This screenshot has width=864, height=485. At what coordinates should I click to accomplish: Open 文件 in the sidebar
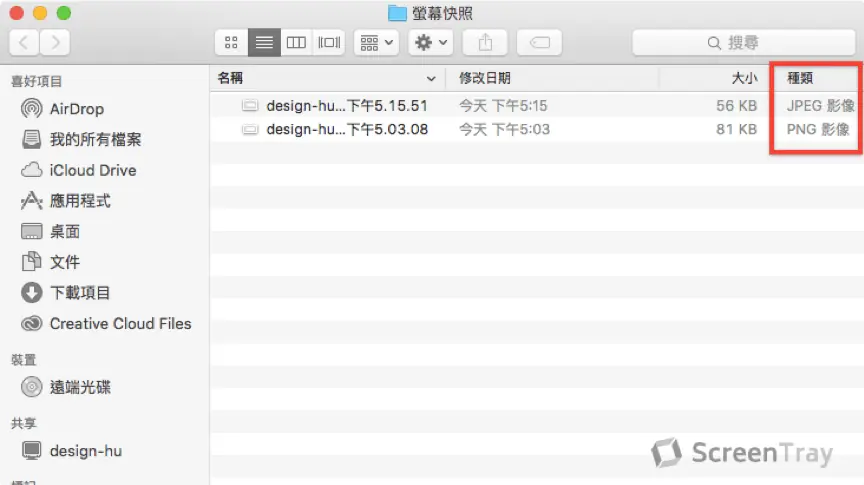pyautogui.click(x=64, y=262)
